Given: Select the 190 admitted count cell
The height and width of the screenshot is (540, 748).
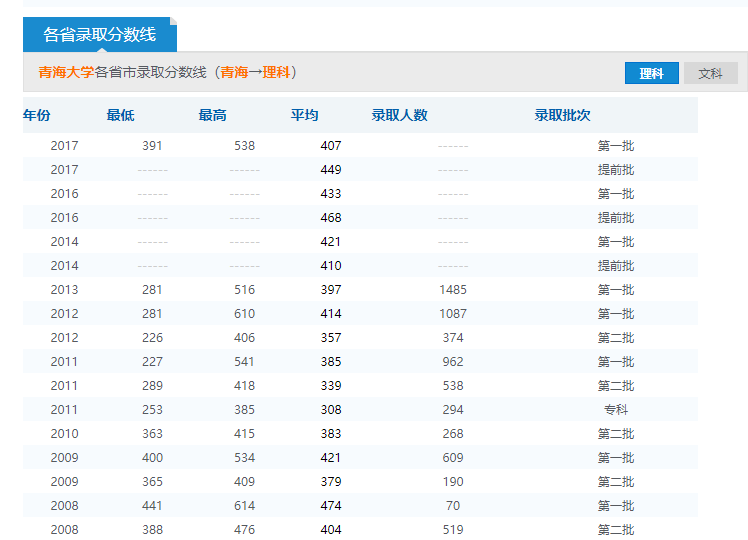Looking at the screenshot, I should (x=453, y=481).
